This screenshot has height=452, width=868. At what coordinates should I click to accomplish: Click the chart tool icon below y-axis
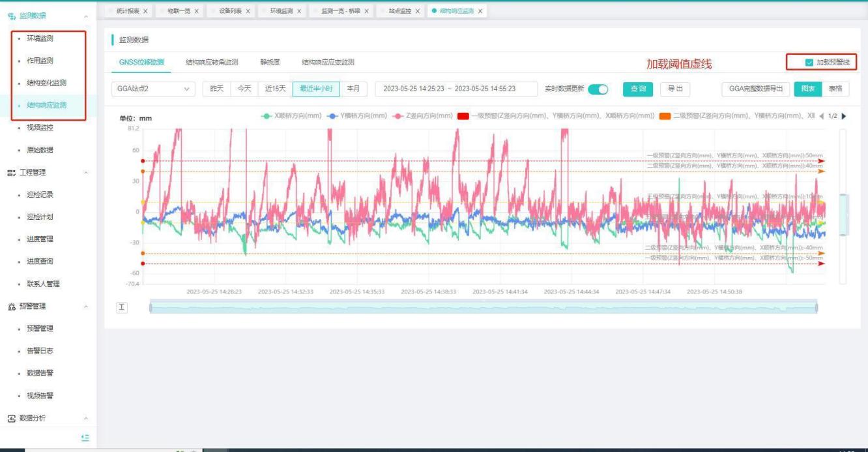click(122, 307)
